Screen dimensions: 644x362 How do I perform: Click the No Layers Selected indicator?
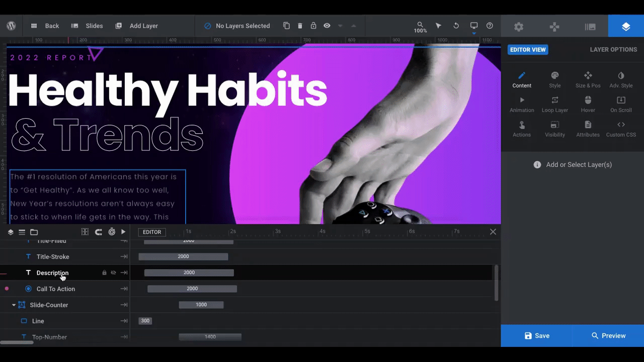coord(237,26)
